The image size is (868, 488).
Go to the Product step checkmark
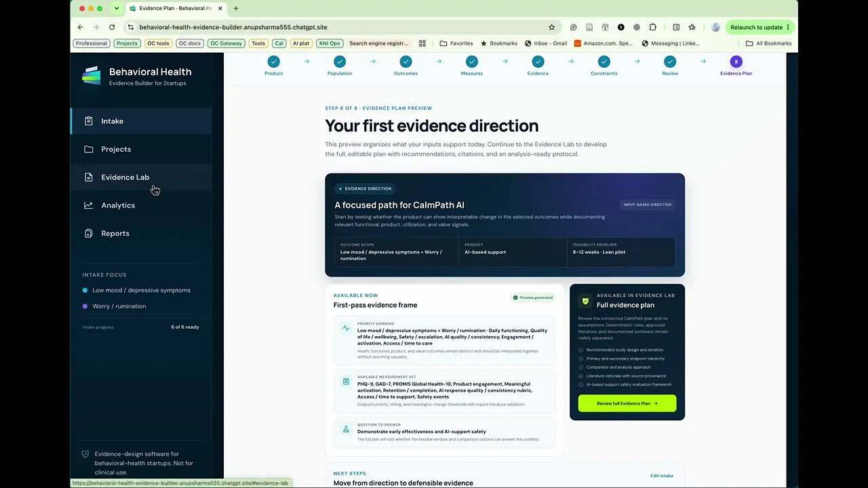273,62
